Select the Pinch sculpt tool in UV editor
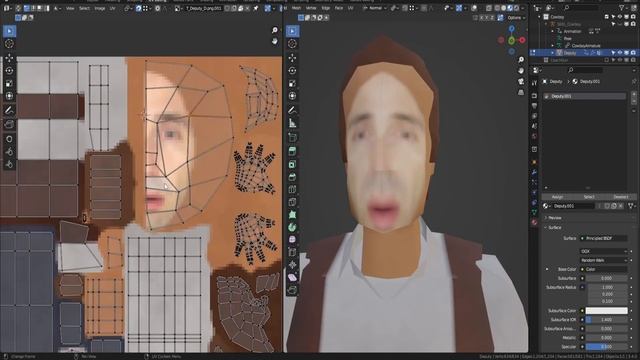Image resolution: width=640 pixels, height=360 pixels. click(x=9, y=164)
